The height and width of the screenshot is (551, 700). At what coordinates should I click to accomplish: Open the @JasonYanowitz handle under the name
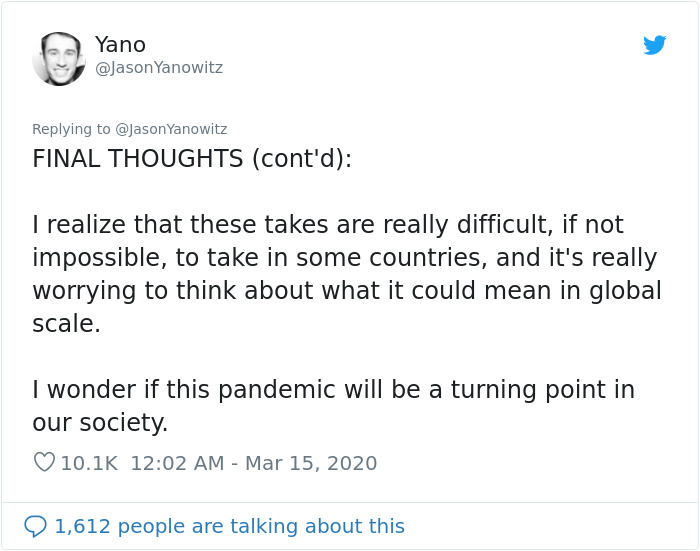tap(158, 68)
